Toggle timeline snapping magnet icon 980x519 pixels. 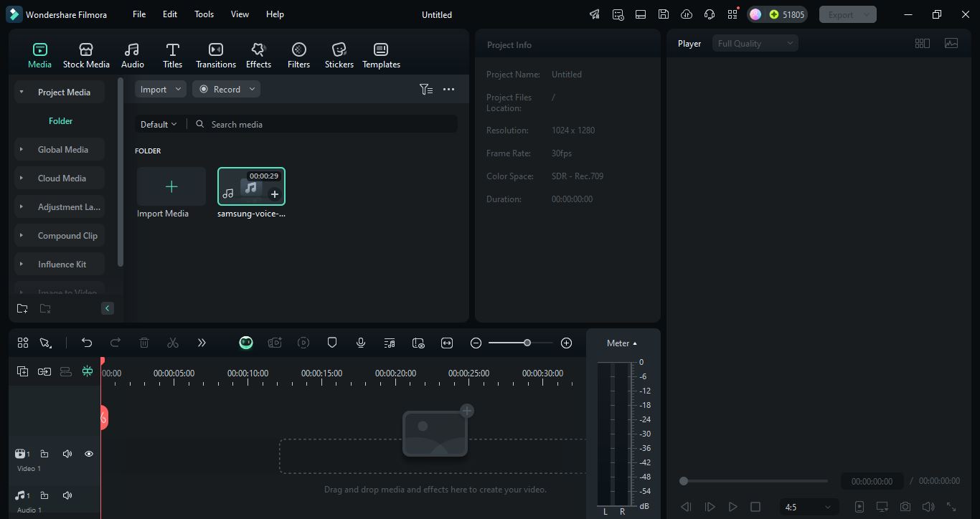point(87,371)
